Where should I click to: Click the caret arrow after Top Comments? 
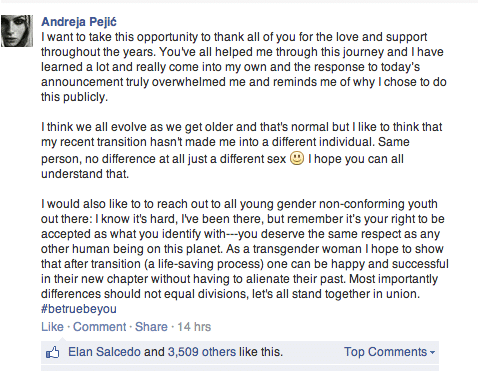432,352
